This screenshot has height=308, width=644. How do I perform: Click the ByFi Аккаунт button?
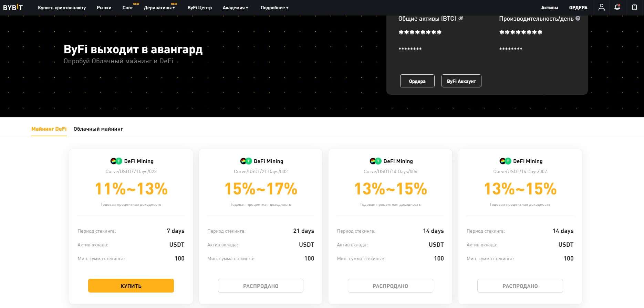pyautogui.click(x=461, y=81)
